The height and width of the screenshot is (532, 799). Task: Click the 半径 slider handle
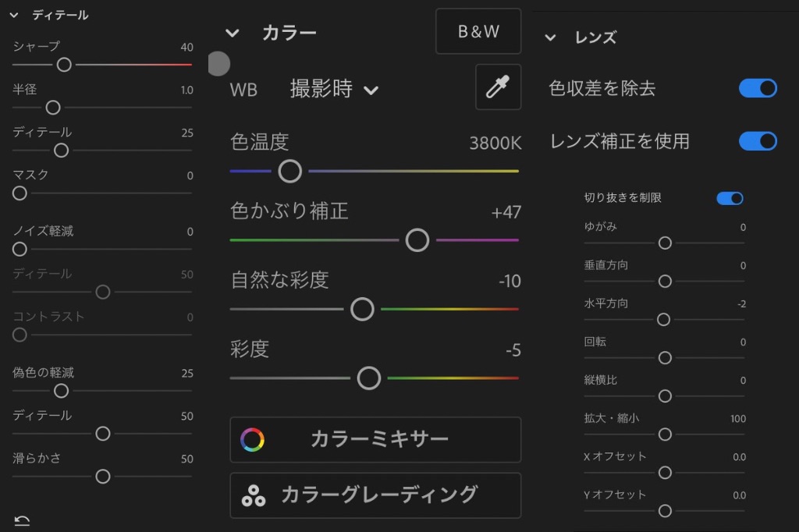53,108
